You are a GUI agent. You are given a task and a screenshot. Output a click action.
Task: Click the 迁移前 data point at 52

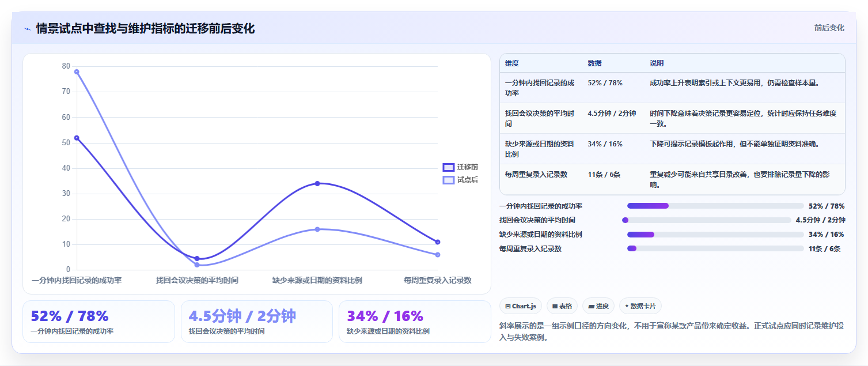pyautogui.click(x=77, y=138)
